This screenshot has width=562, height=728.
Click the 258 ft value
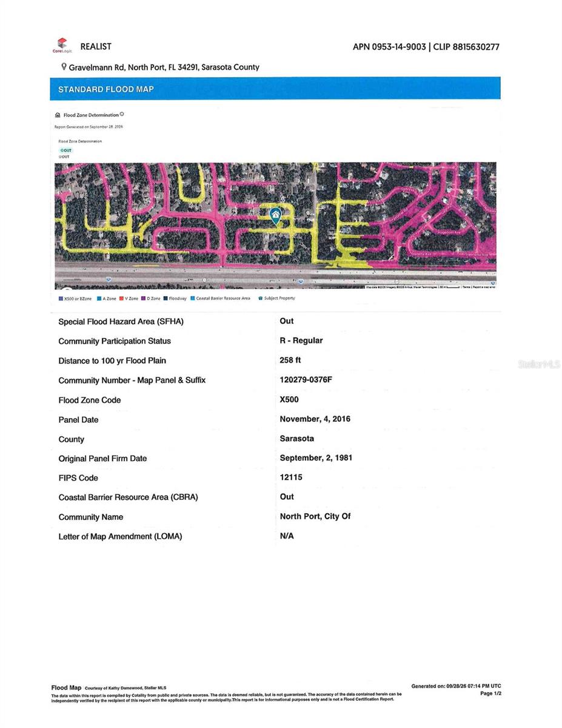[x=290, y=360]
